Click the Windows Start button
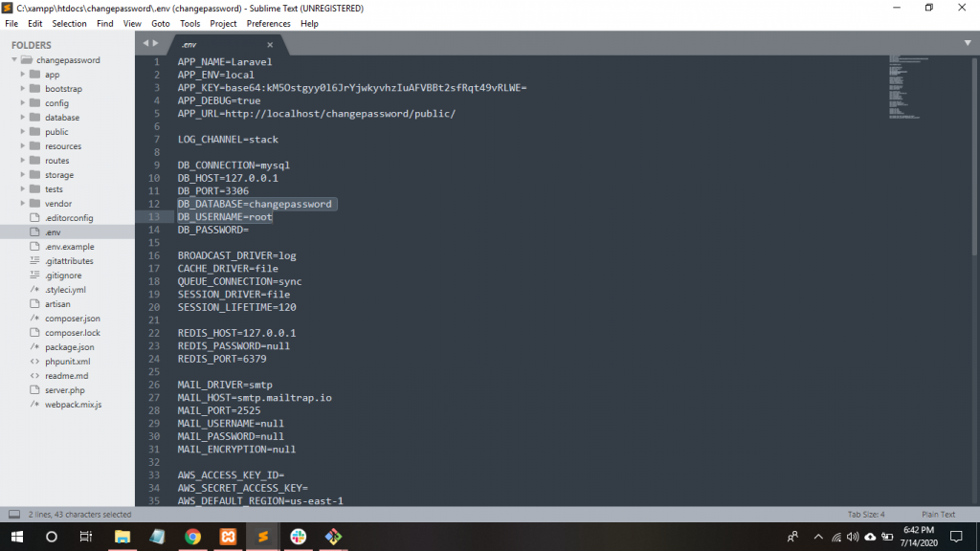The image size is (980, 551). click(x=16, y=537)
